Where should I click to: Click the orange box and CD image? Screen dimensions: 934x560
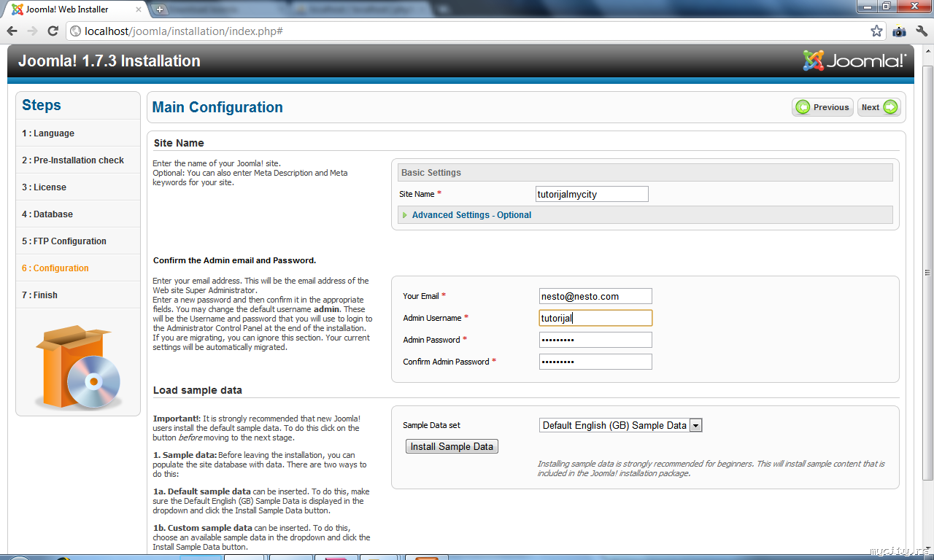coord(78,367)
